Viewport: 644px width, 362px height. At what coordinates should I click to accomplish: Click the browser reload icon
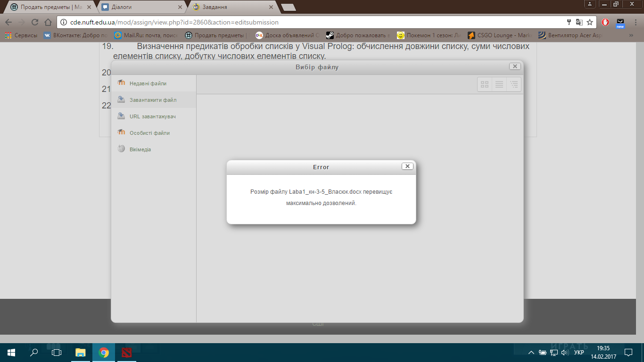pyautogui.click(x=35, y=22)
